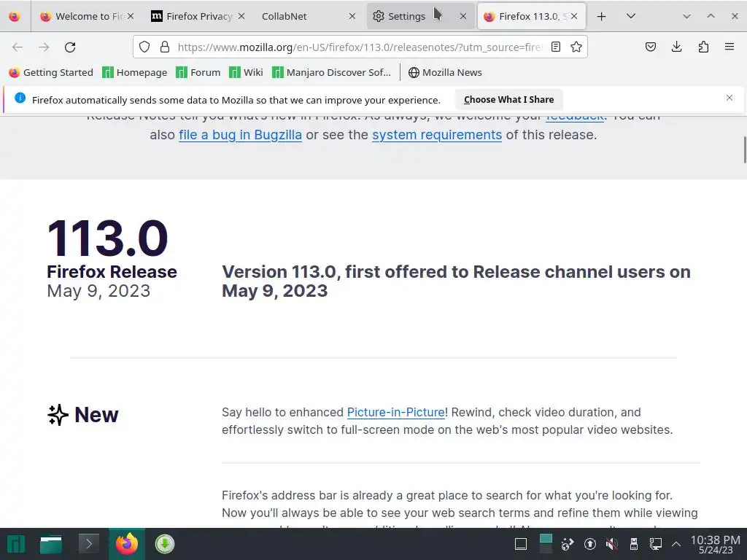Close the Firefox 113.0 tab

pos(574,16)
